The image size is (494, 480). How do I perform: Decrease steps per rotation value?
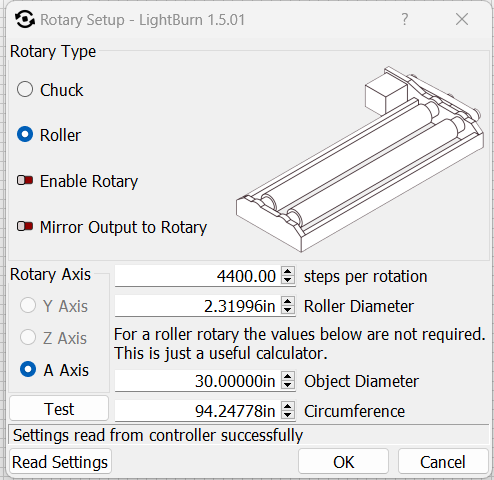coord(288,281)
